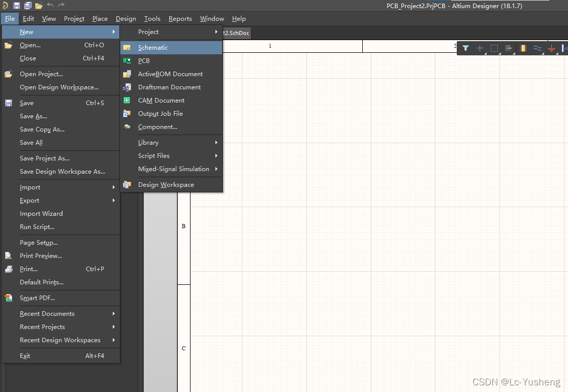Image resolution: width=568 pixels, height=392 pixels.
Task: Open the Reports menu
Action: pos(180,19)
